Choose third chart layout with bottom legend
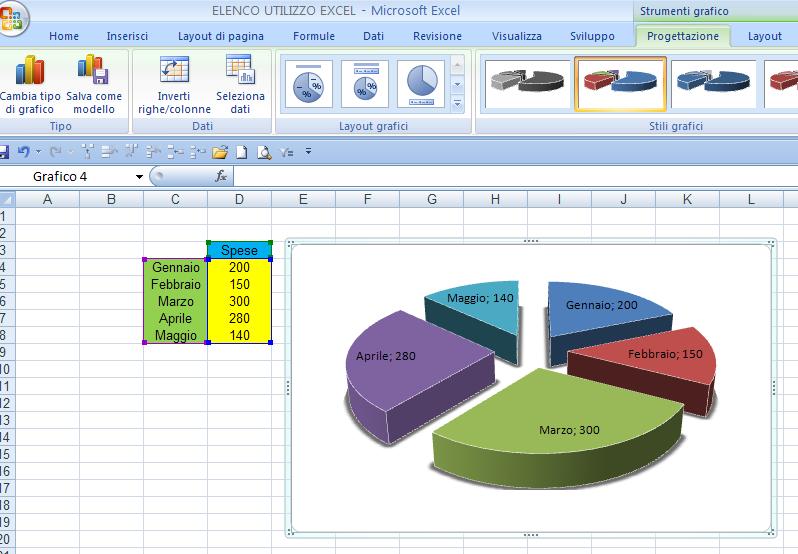Image resolution: width=798 pixels, height=554 pixels. click(x=421, y=84)
